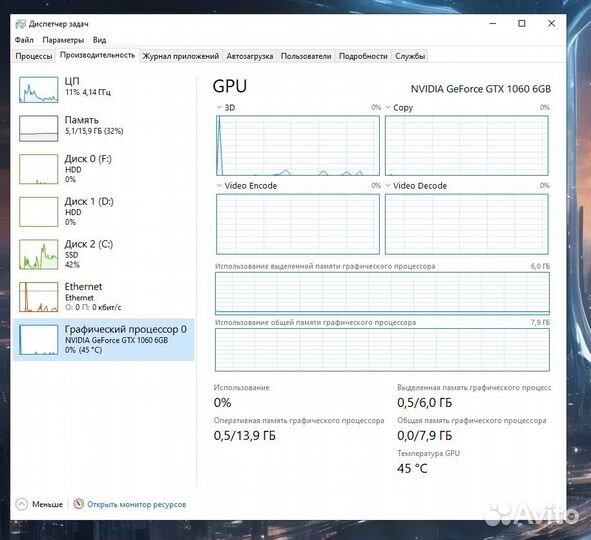Open the Память memory usage item

pos(104,128)
